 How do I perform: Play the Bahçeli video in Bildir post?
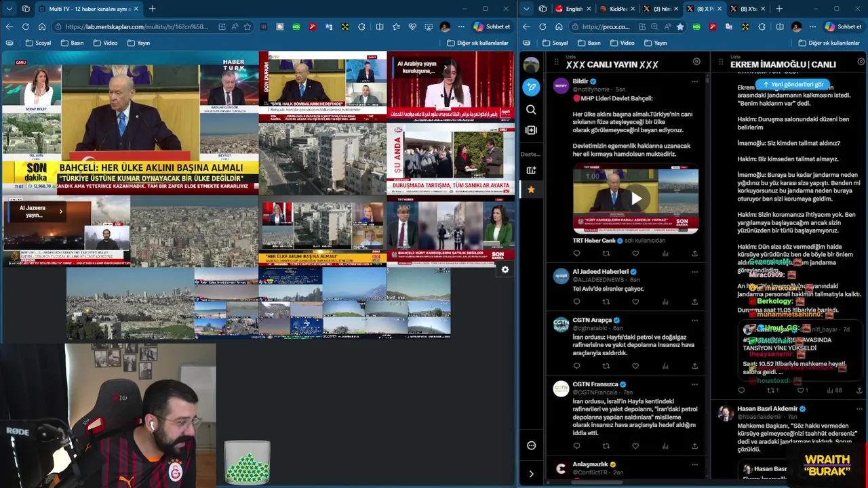(x=635, y=199)
